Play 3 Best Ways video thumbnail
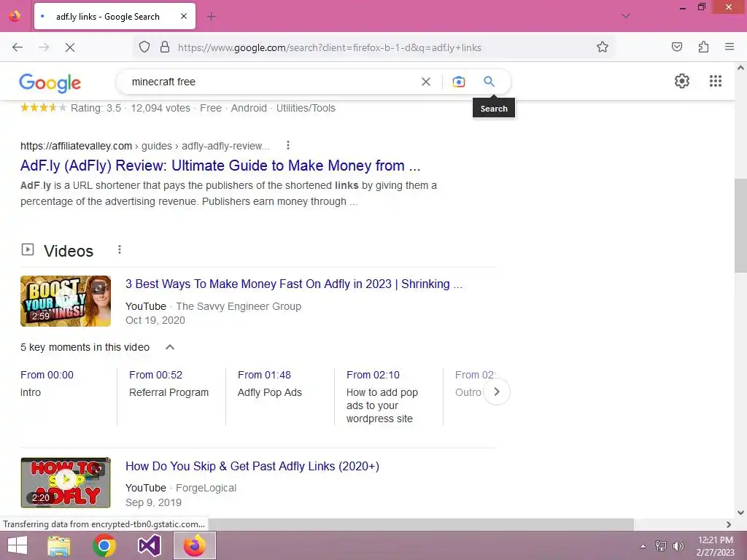747x560 pixels. coord(65,301)
